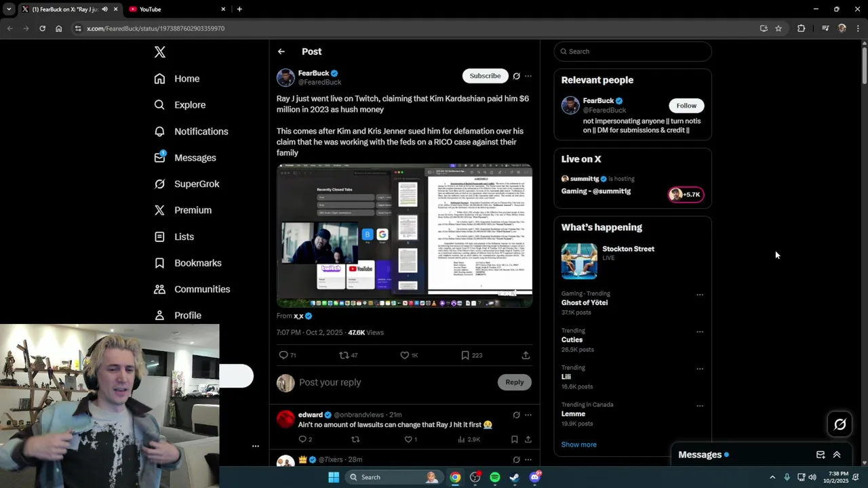The image size is (868, 488).
Task: Bookmark edward's reply
Action: tap(515, 439)
